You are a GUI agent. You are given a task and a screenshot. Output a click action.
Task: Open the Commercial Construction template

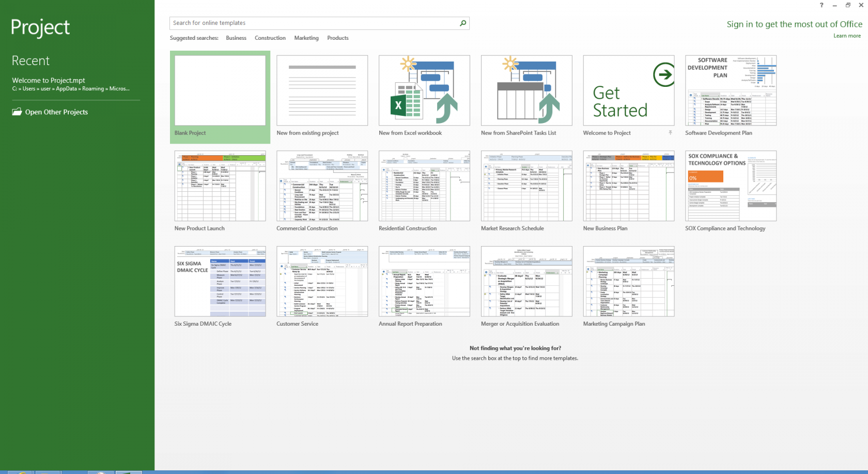(x=322, y=186)
